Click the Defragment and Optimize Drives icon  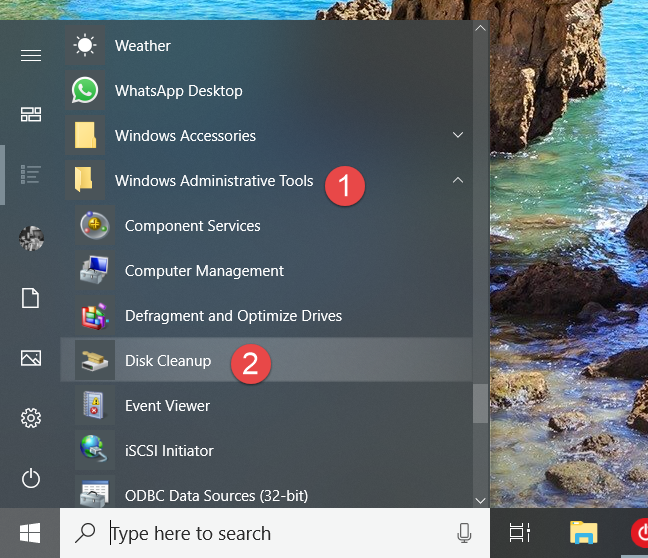[x=95, y=315]
